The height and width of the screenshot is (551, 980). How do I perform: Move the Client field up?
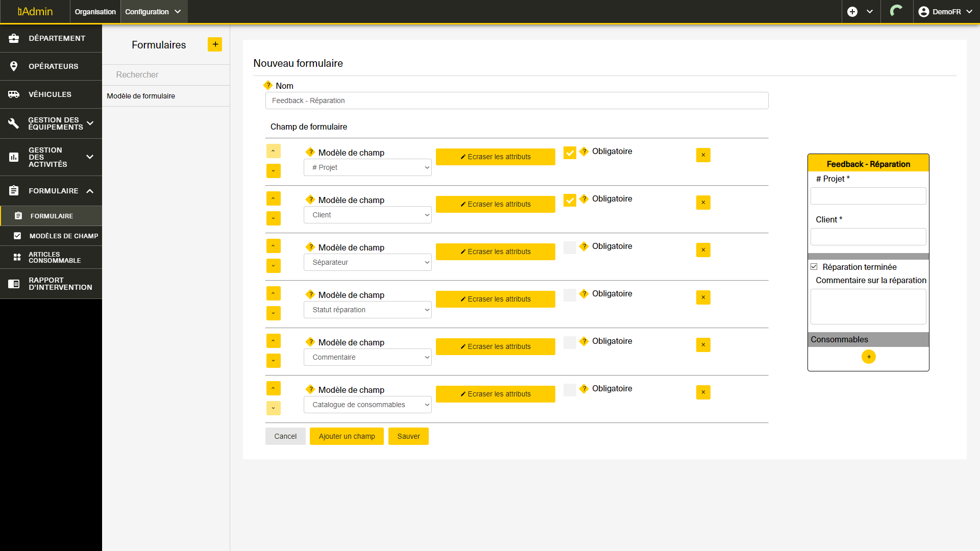(x=273, y=198)
